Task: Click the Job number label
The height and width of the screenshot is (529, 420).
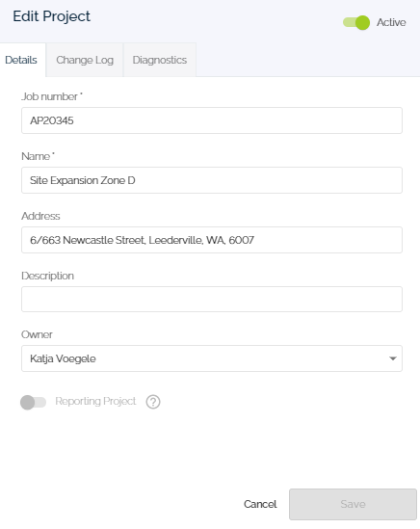Action: [x=52, y=96]
